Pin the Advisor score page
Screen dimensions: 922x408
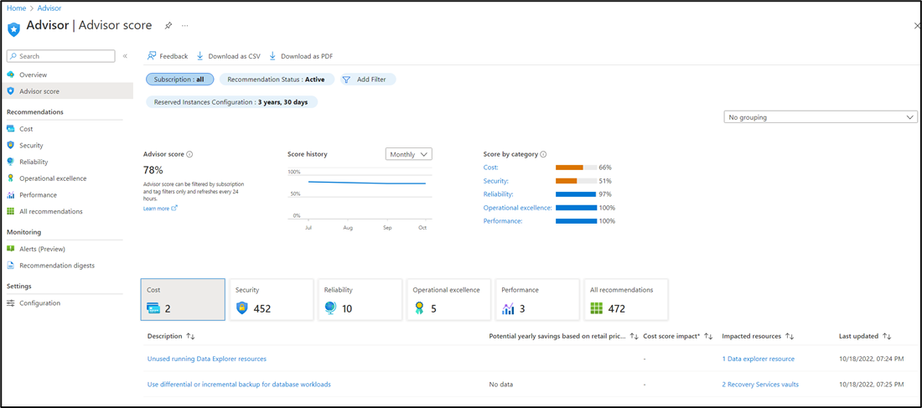click(168, 26)
